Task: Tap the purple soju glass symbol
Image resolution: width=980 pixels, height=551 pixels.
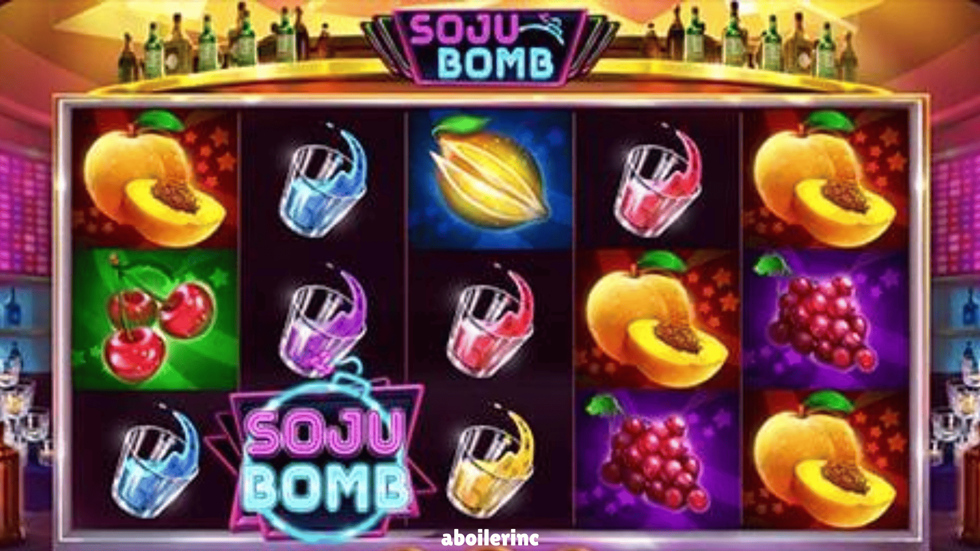Action: (323, 320)
